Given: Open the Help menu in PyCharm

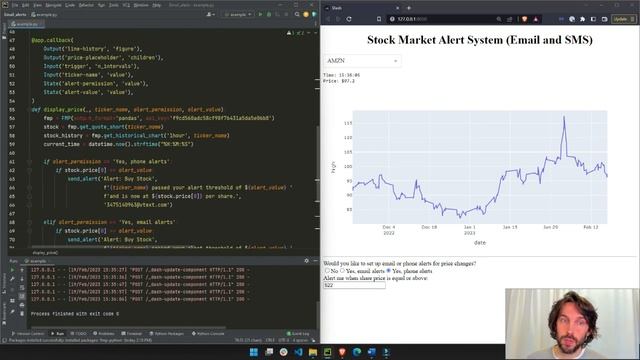Looking at the screenshot, I should point(157,5).
